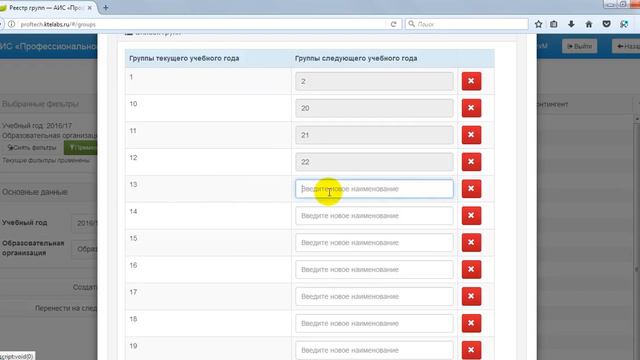
Task: Click the browser reload icon
Action: click(393, 24)
